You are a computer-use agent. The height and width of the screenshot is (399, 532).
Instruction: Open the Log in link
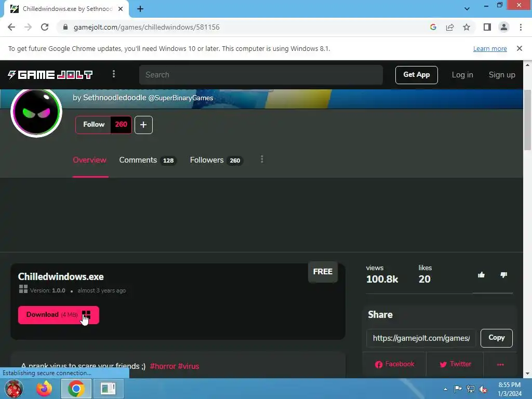[x=462, y=75]
